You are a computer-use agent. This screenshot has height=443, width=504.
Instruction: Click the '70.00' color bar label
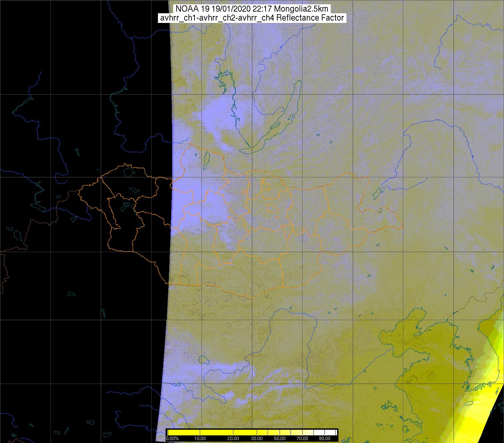302,438
